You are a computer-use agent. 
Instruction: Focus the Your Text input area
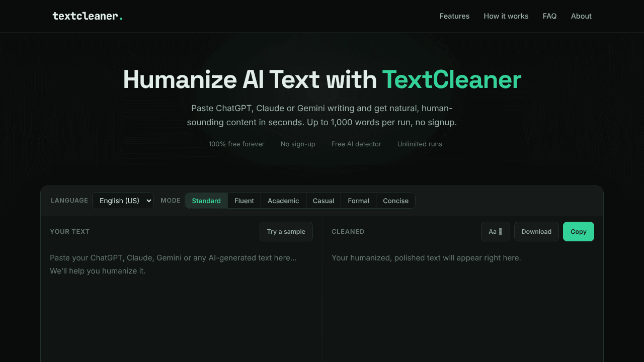click(x=181, y=304)
